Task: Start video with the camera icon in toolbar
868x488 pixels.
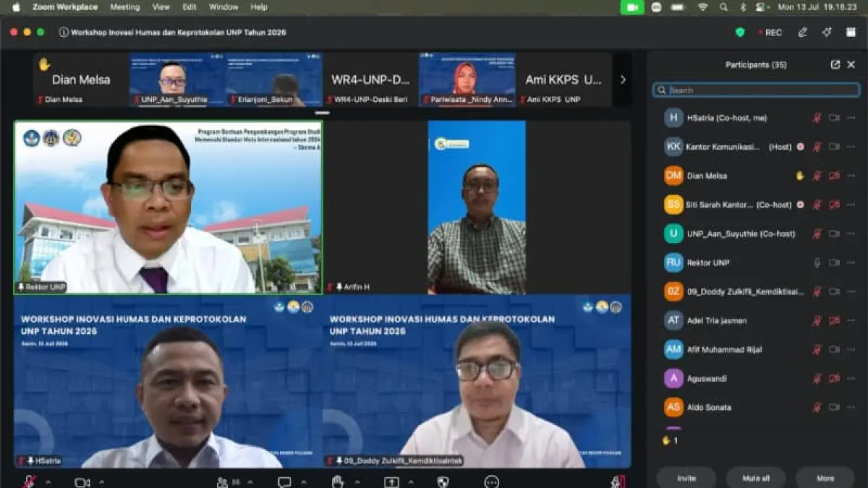Action: (82, 481)
